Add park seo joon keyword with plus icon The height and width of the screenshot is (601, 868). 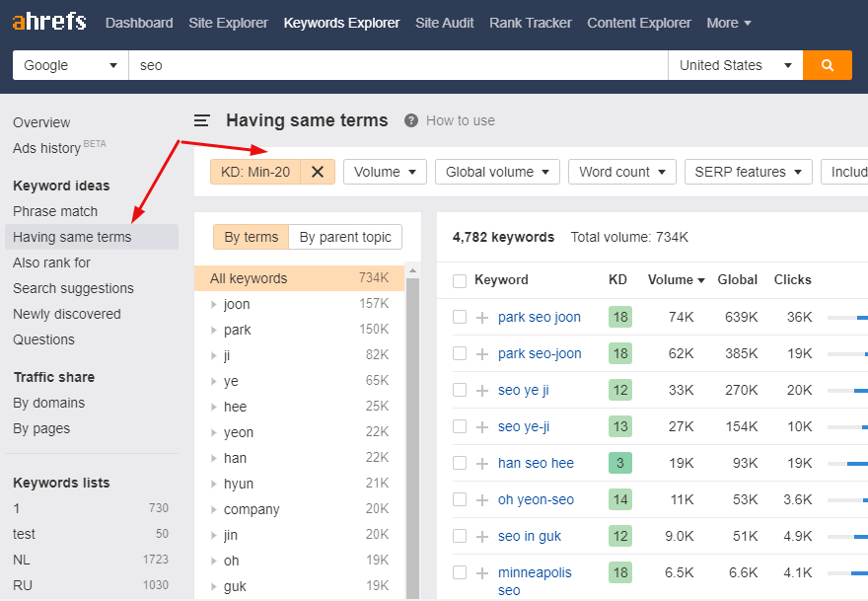click(x=482, y=318)
